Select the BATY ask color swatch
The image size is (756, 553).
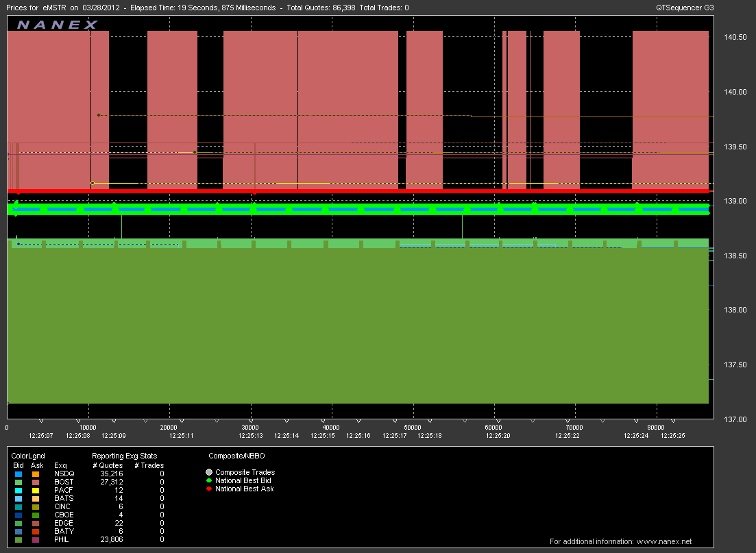click(x=36, y=531)
